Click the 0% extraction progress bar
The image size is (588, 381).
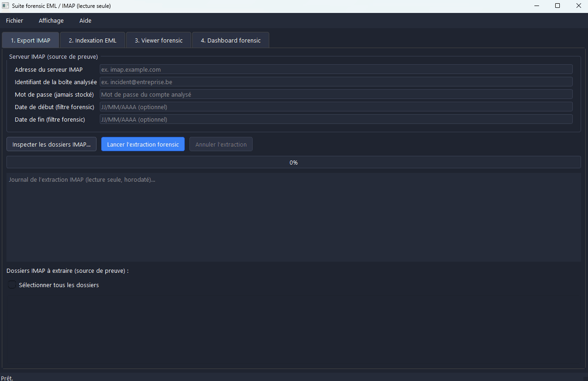tap(293, 162)
